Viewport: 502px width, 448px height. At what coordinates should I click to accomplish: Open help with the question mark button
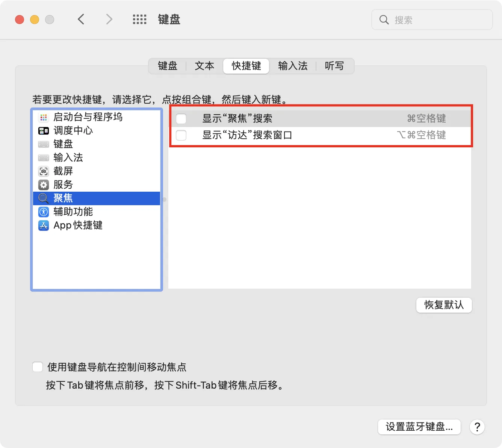477,427
